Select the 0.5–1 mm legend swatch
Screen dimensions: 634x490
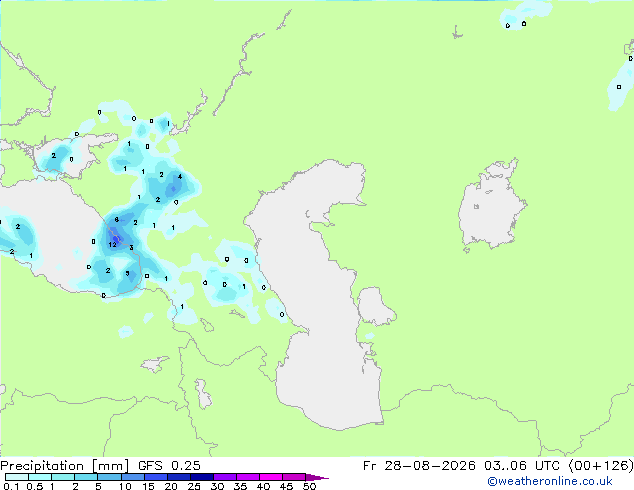(40, 477)
